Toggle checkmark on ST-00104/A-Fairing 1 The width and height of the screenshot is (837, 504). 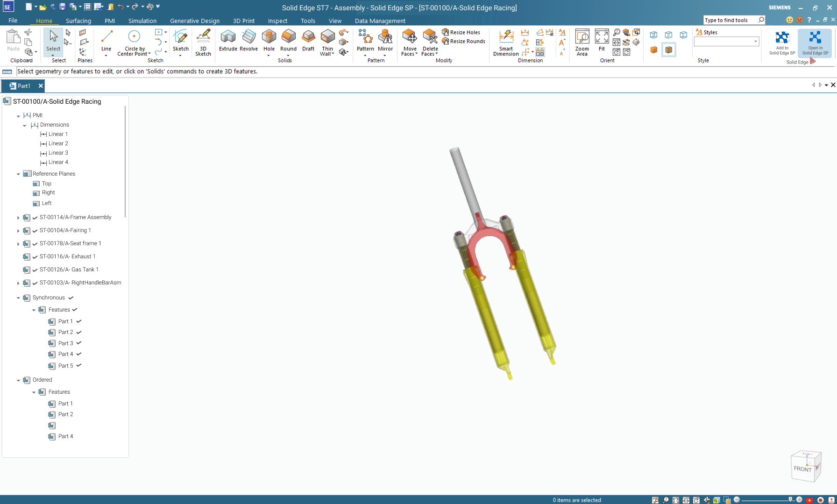[35, 231]
